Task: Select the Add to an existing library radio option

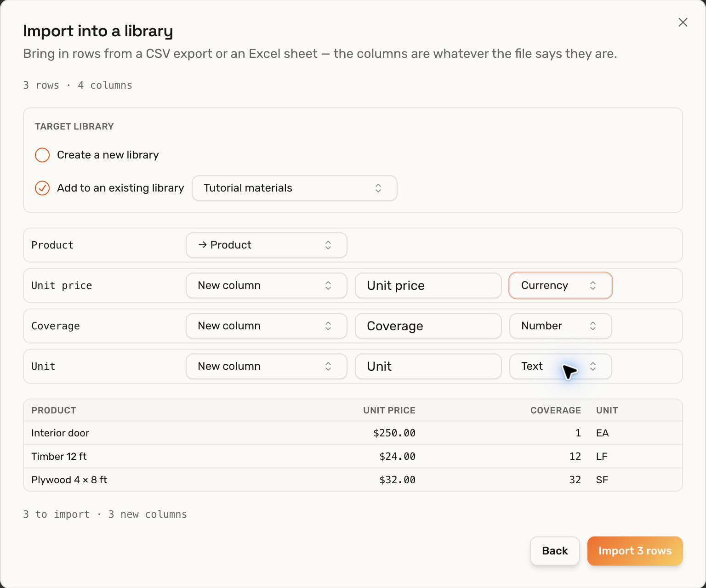Action: pos(42,188)
